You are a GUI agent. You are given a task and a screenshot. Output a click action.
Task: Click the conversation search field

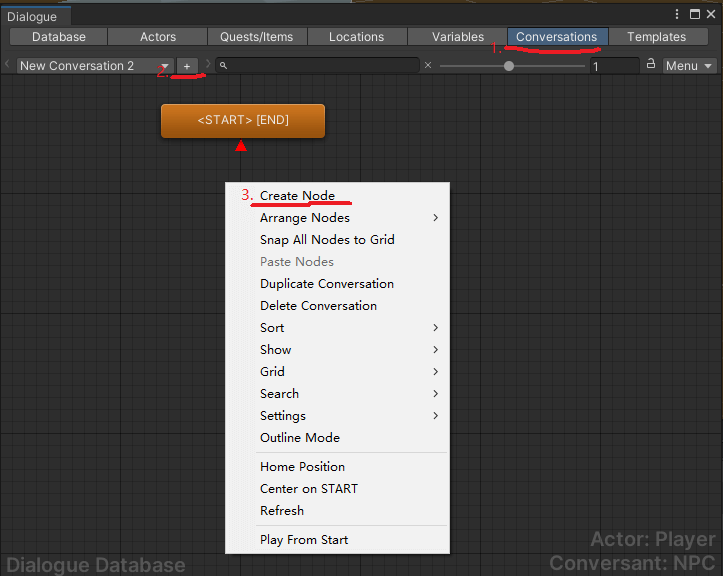[318, 65]
